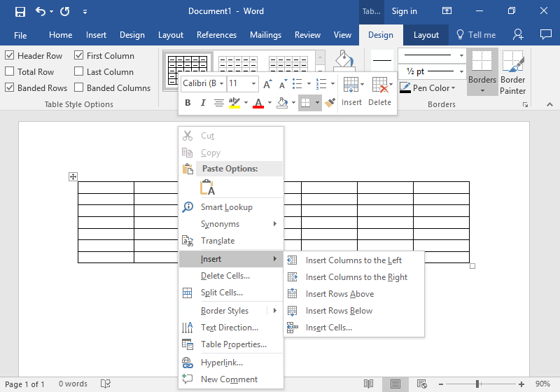Viewport: 560px width, 392px height.
Task: Toggle the Banded Columns checkbox
Action: pos(78,87)
